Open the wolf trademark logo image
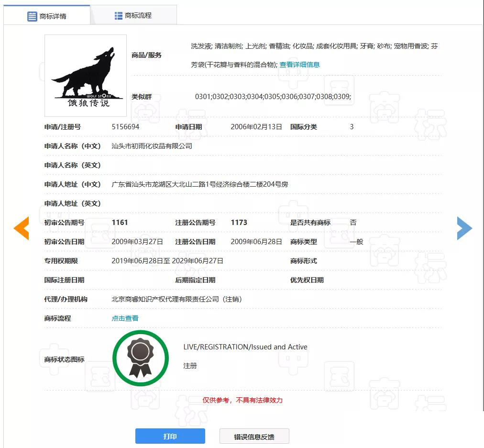The width and height of the screenshot is (484, 448). 86,76
